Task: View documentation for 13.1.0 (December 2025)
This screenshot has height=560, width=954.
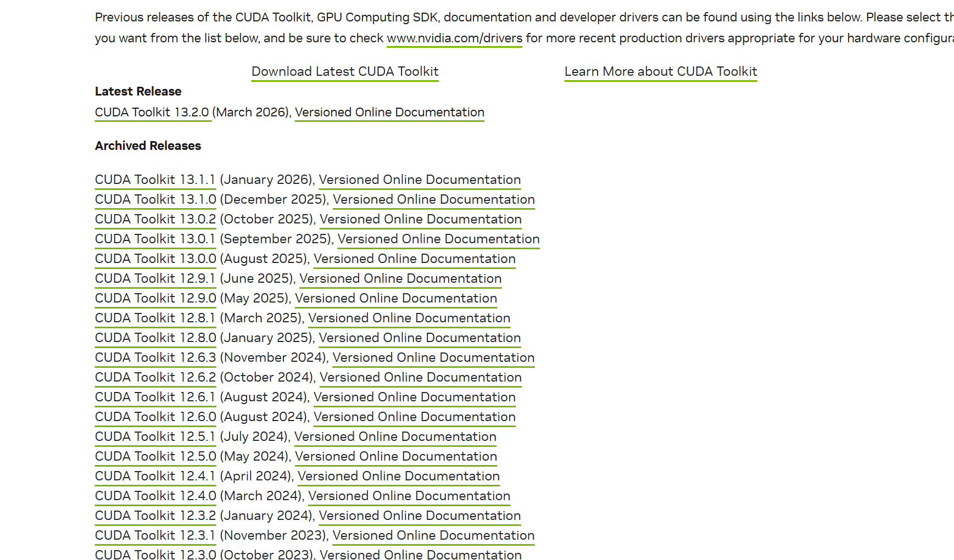Action: coord(433,200)
